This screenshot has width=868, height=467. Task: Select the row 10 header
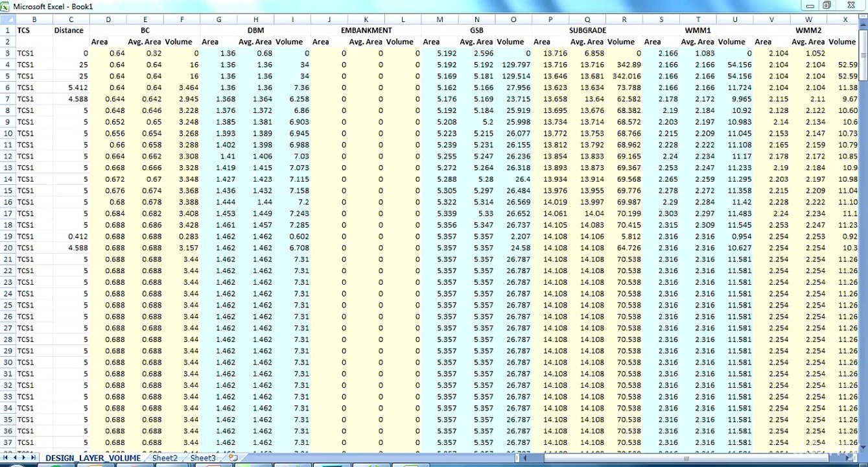(8, 134)
